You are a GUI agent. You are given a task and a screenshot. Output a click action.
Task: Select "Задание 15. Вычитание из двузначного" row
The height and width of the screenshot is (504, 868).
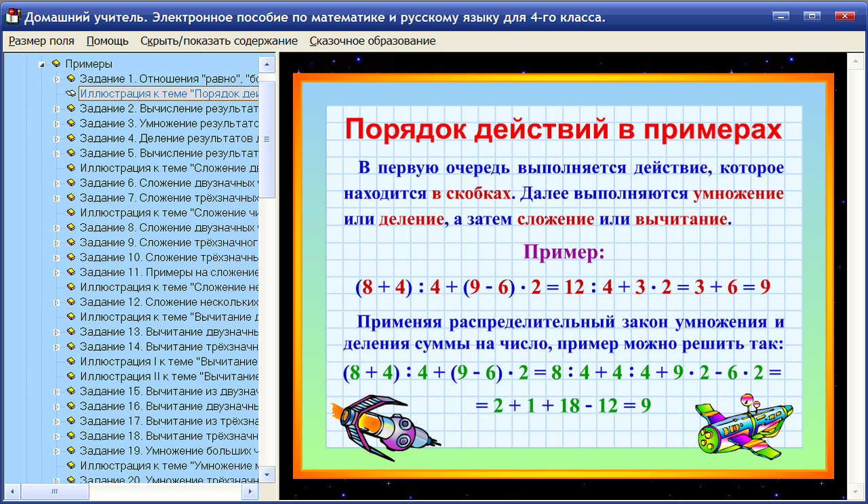coord(169,391)
